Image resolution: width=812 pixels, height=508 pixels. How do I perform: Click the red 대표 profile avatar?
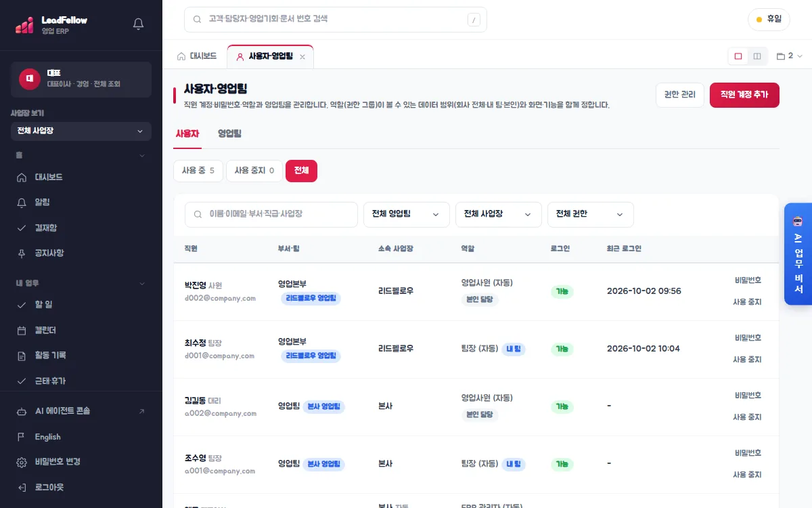click(x=30, y=79)
